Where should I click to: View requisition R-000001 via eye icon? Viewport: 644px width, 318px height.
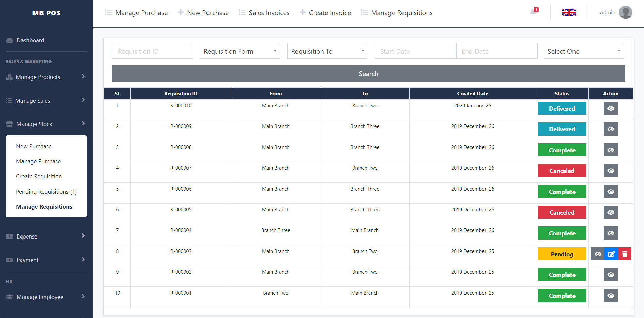pos(611,296)
